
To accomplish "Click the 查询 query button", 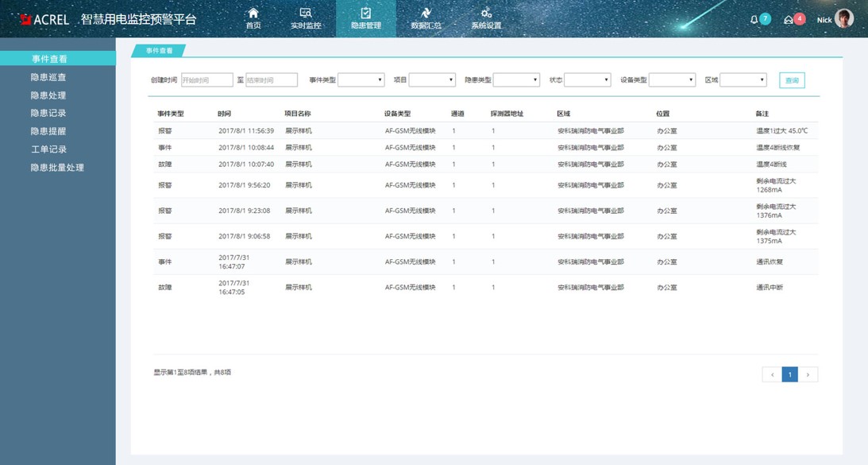I will (791, 79).
